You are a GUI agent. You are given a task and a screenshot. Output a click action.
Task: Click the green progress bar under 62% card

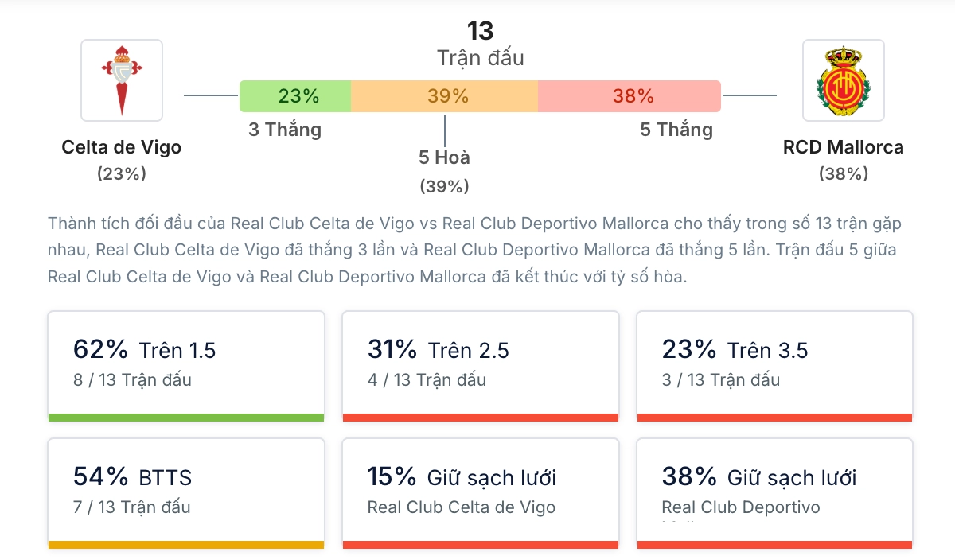(x=186, y=415)
